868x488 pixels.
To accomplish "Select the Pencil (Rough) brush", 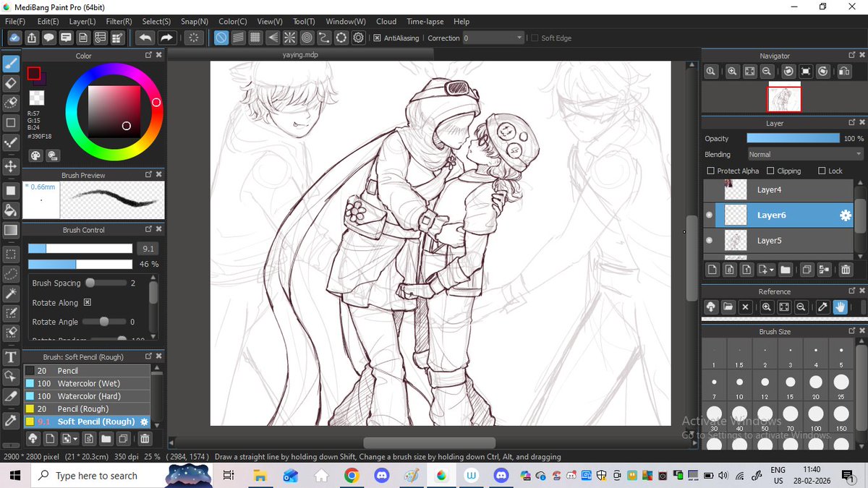I will tap(87, 409).
